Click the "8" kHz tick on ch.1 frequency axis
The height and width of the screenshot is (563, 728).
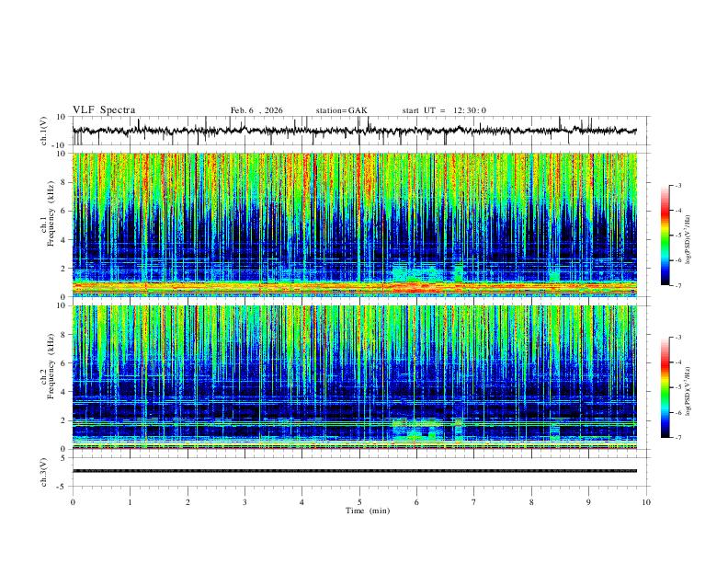[x=63, y=182]
